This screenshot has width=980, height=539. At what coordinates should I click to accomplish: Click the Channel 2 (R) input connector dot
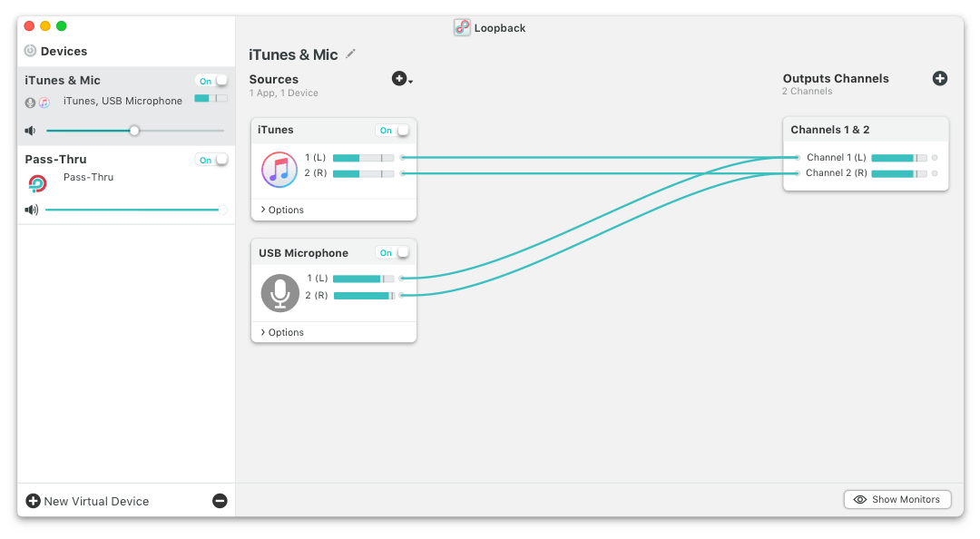797,173
